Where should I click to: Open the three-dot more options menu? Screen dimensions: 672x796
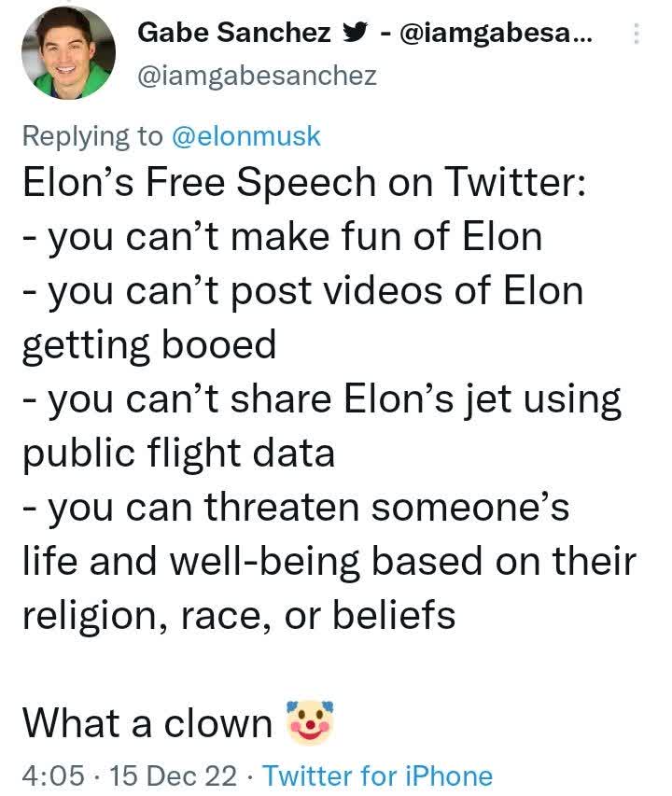(637, 35)
